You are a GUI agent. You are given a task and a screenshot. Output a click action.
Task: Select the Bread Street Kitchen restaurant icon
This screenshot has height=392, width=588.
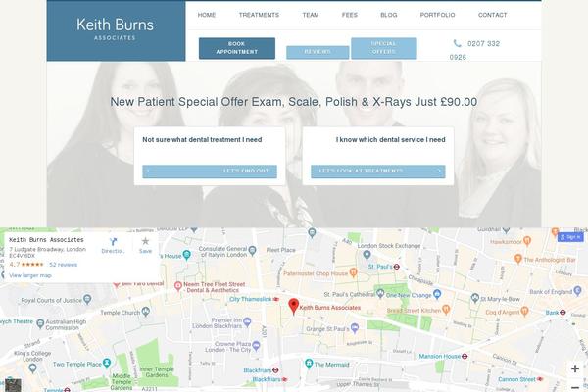click(x=446, y=310)
